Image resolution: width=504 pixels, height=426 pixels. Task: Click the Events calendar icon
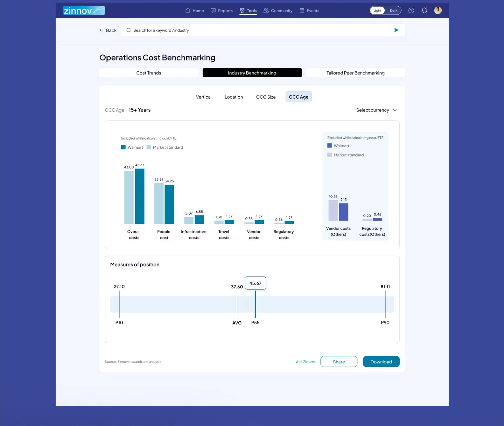[302, 10]
